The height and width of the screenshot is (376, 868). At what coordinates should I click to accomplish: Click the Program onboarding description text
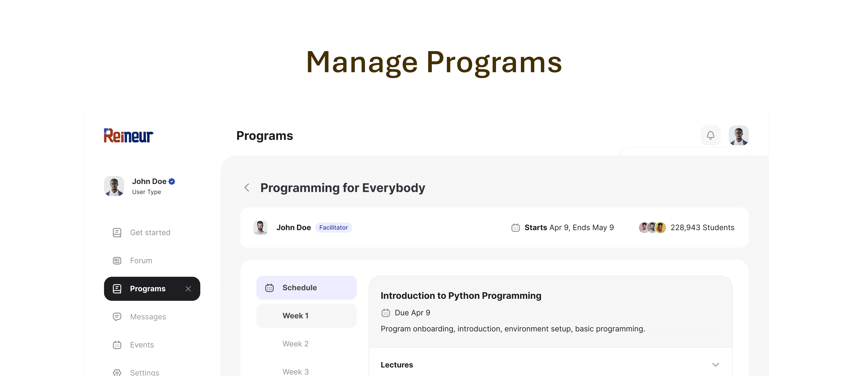coord(513,329)
